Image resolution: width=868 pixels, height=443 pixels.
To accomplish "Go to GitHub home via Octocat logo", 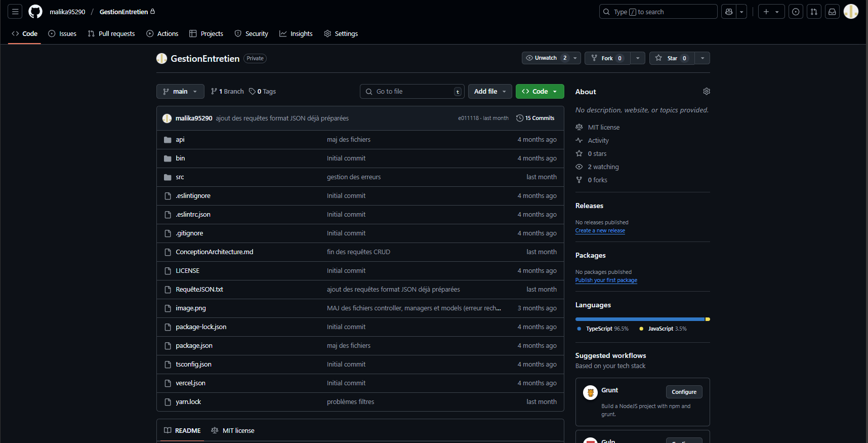I will [x=35, y=12].
